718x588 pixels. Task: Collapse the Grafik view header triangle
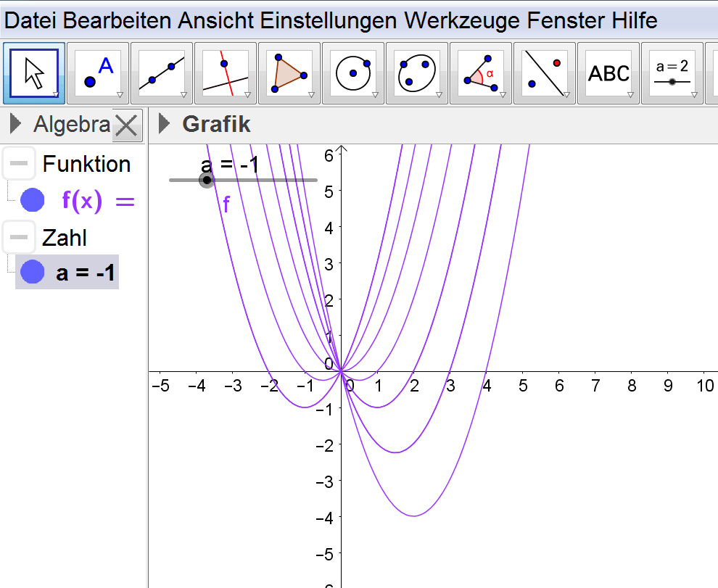[x=164, y=125]
